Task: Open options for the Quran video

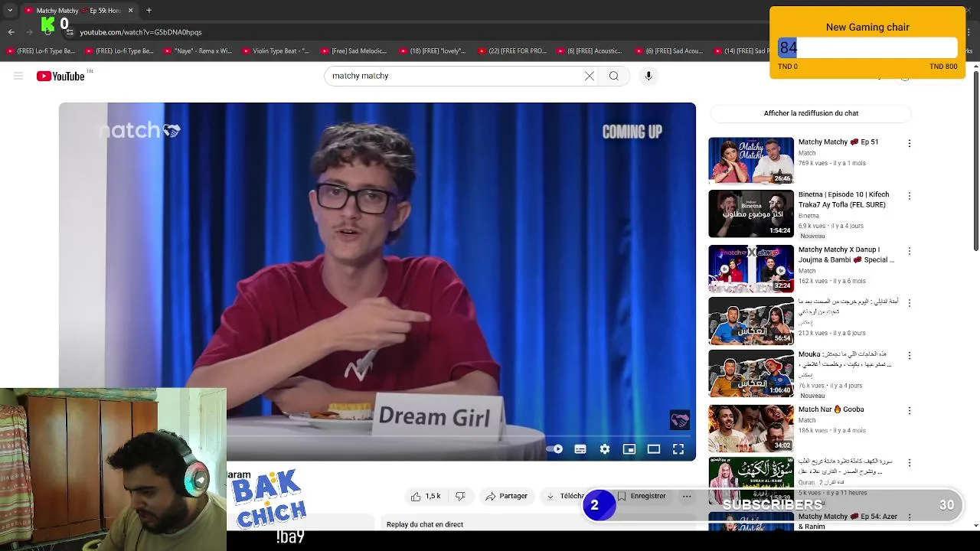Action: click(910, 463)
